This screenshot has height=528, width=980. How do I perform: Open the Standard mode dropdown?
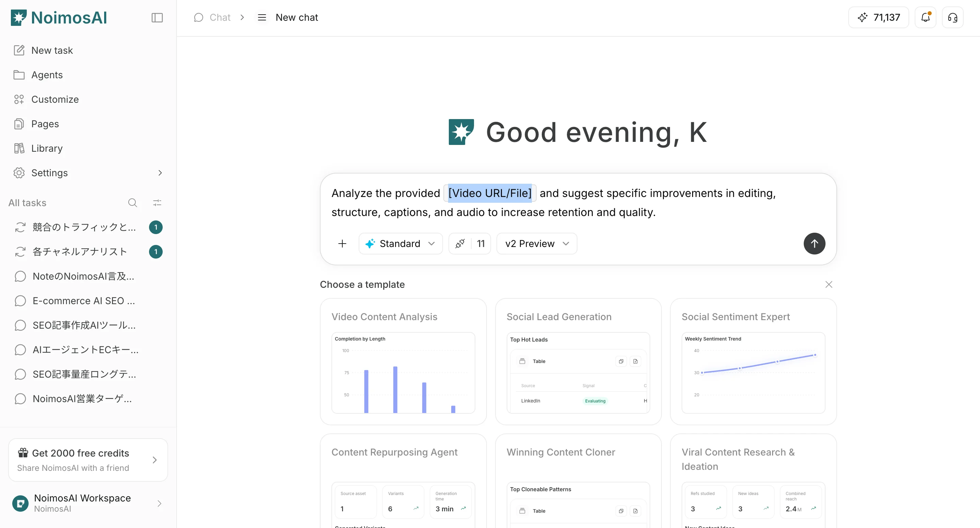pos(400,244)
